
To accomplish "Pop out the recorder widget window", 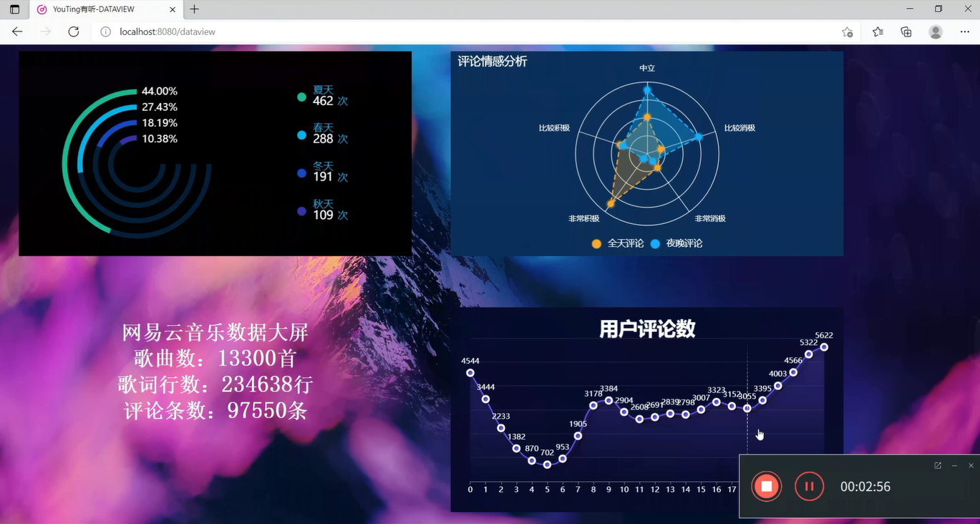I will tap(938, 466).
